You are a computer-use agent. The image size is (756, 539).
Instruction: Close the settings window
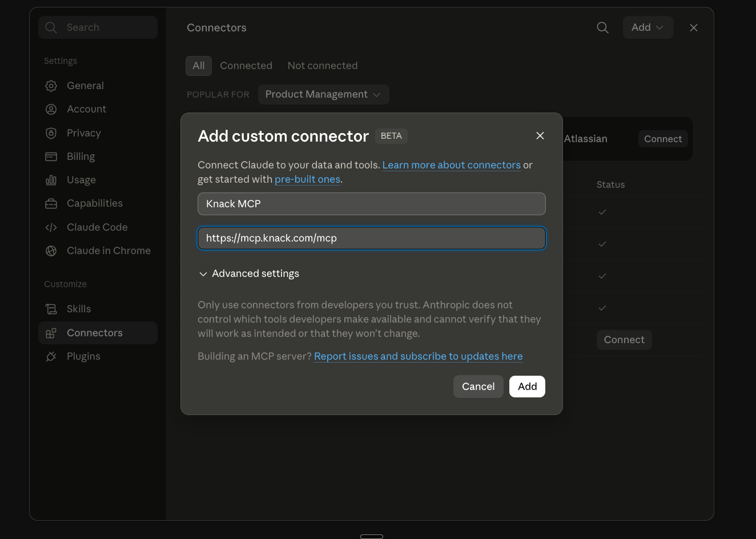694,27
